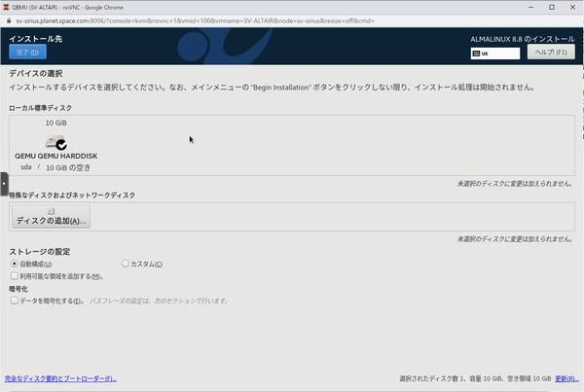Screen dimensions: 584x392
Task: Click the 10 GiB size label above disk
Action: coord(55,123)
